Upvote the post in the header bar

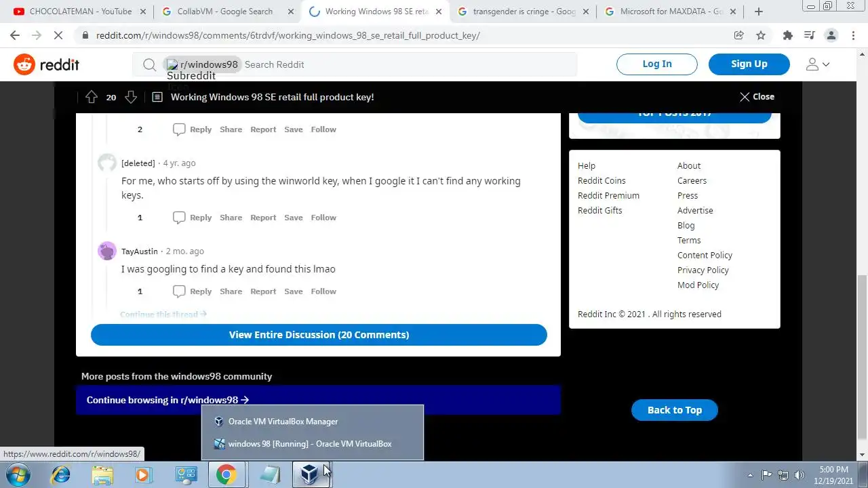pos(92,97)
